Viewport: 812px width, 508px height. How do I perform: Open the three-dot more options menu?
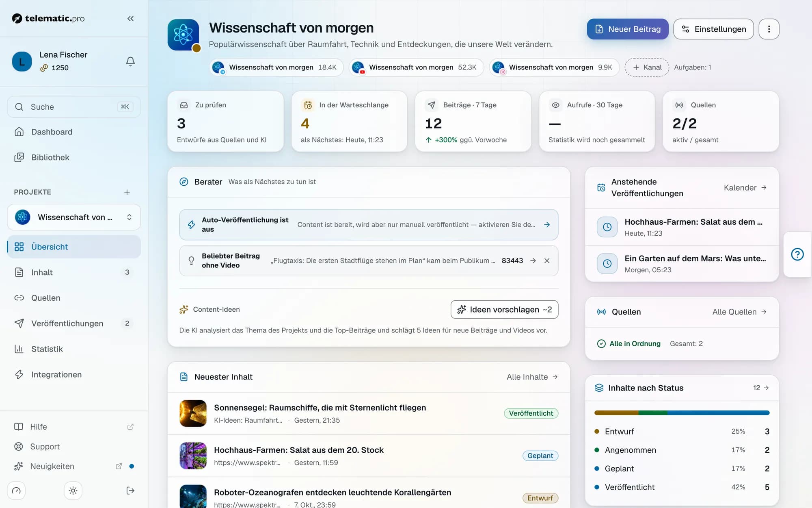tap(769, 29)
